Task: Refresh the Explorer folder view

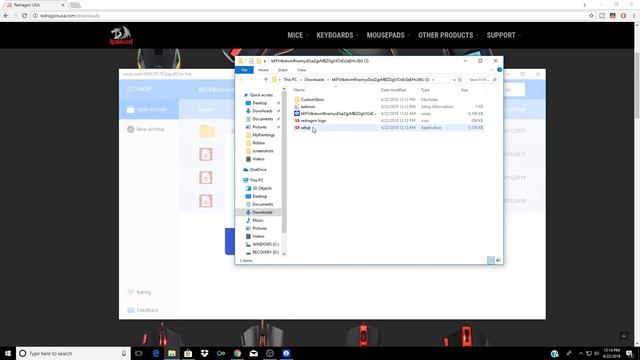Action: click(x=460, y=80)
